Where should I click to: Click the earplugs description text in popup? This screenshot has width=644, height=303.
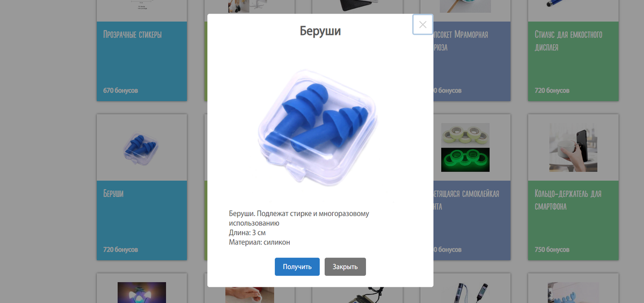[x=299, y=228]
